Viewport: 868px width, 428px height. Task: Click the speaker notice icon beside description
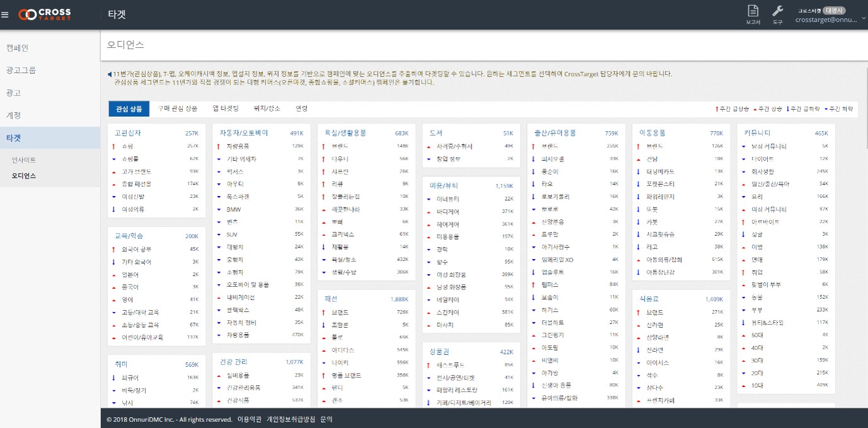110,74
